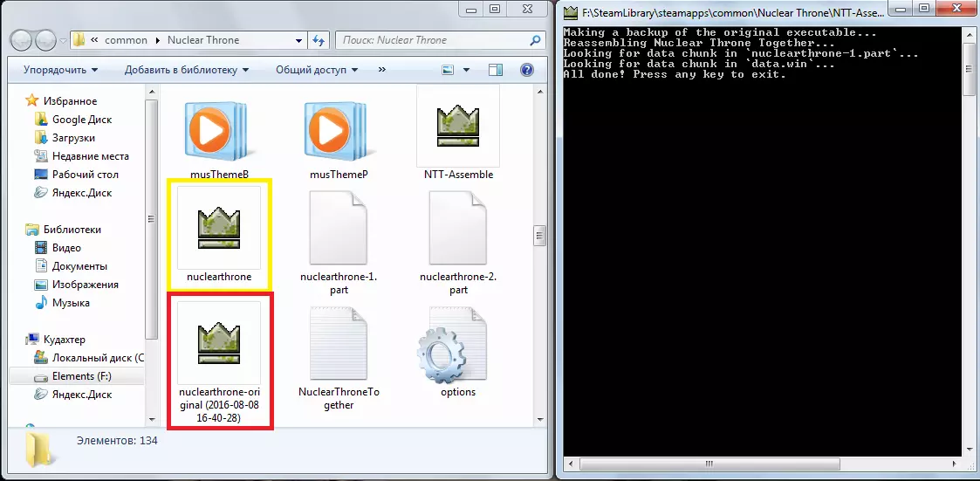Open the Упорядочить dropdown menu
Viewport: 980px width, 481px height.
click(x=60, y=70)
